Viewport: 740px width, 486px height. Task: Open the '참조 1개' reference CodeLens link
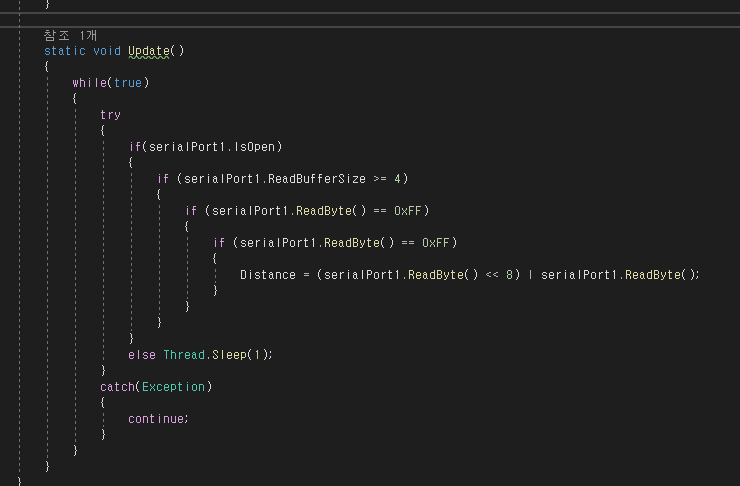pyautogui.click(x=70, y=35)
